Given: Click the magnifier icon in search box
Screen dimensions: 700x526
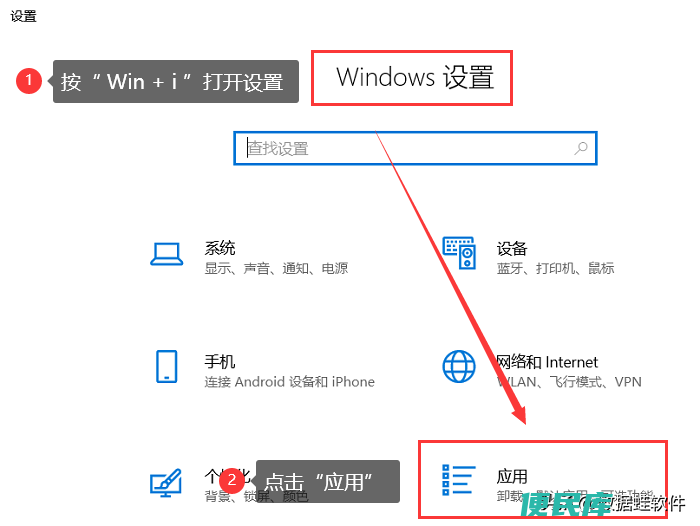Looking at the screenshot, I should pyautogui.click(x=581, y=148).
